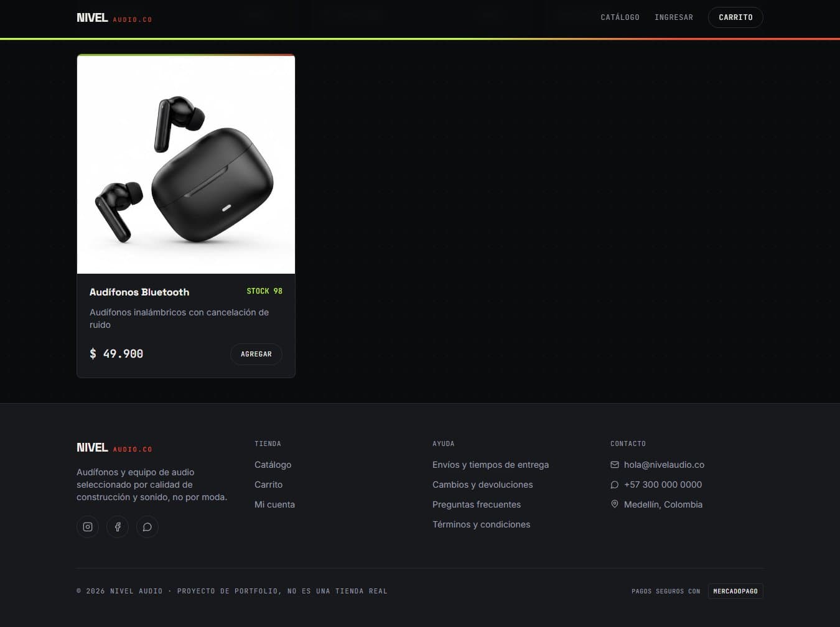Open the Audífonos Bluetooth product image
840x627 pixels.
(x=186, y=164)
